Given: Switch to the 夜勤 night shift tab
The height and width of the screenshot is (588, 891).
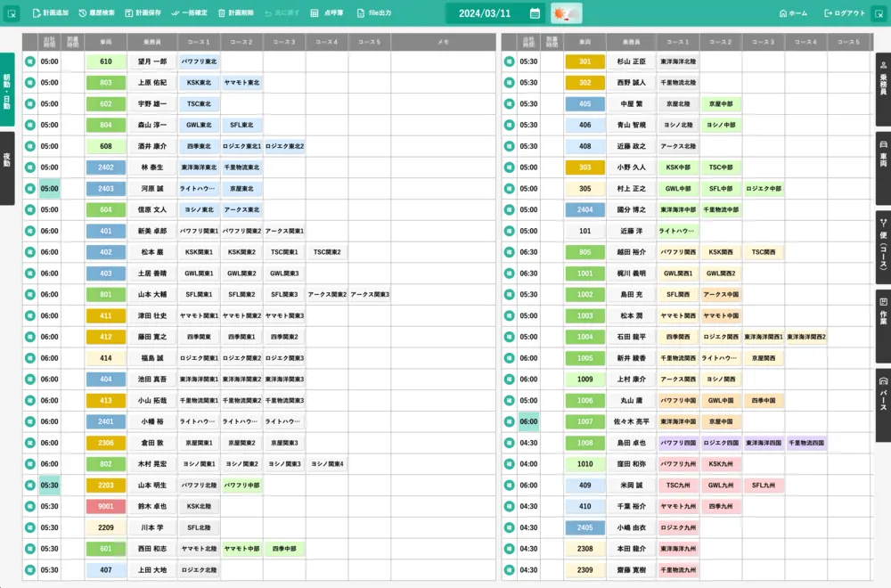Looking at the screenshot, I should (7, 167).
